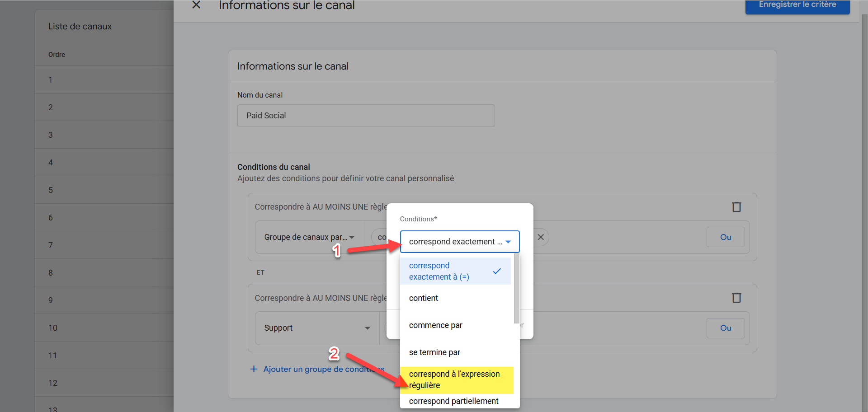Choose the 'contient' option

coord(424,298)
